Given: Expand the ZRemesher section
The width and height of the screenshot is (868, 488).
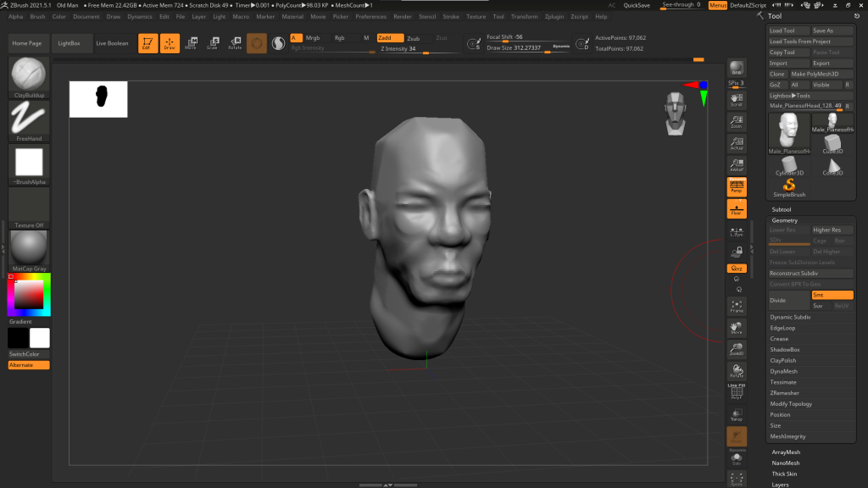Looking at the screenshot, I should coord(784,393).
